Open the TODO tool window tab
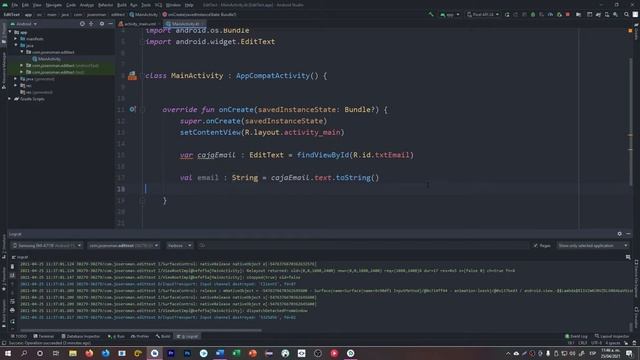 [18, 336]
